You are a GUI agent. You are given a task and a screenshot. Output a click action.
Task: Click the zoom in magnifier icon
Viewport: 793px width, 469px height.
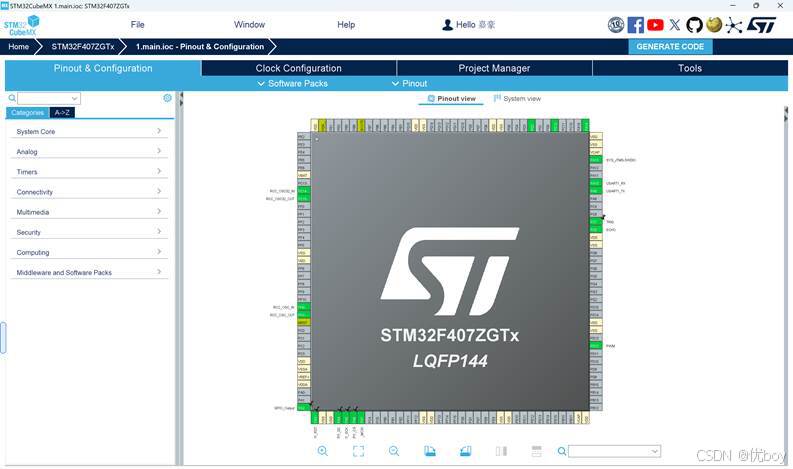[323, 451]
